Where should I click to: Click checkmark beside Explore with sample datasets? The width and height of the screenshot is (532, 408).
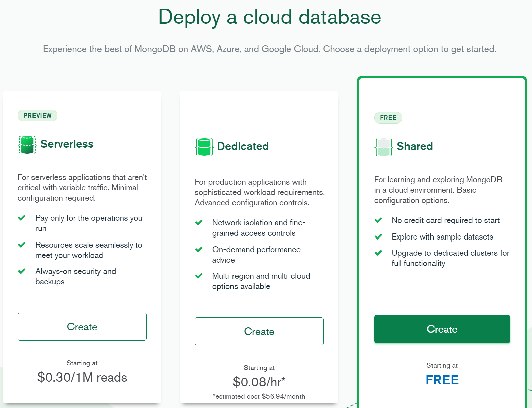(x=378, y=237)
